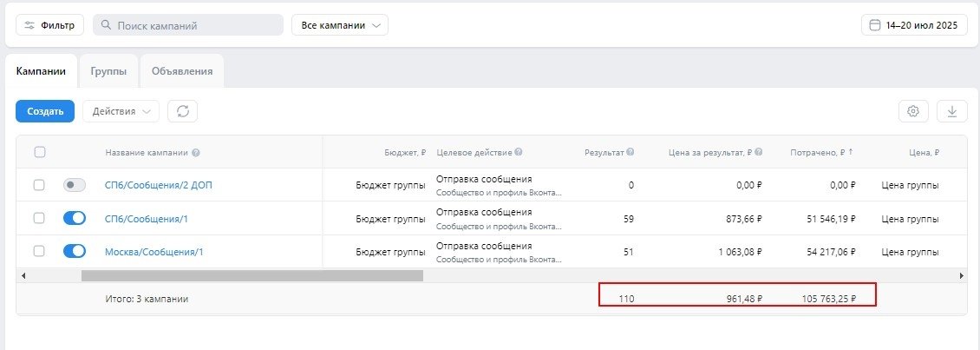Viewport: 980px width, 350px height.
Task: Click the refresh campaigns icon
Action: (x=183, y=111)
